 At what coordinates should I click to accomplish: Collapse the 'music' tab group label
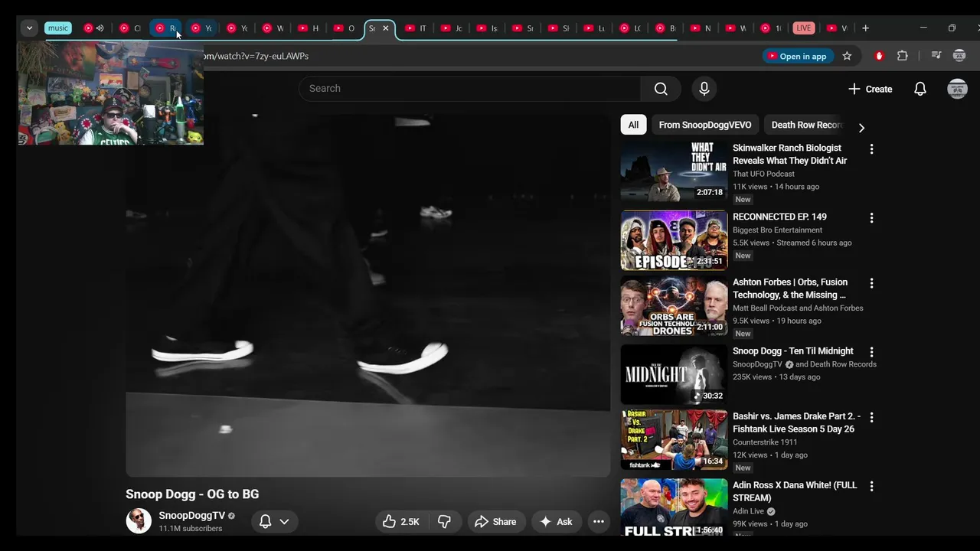coord(58,28)
